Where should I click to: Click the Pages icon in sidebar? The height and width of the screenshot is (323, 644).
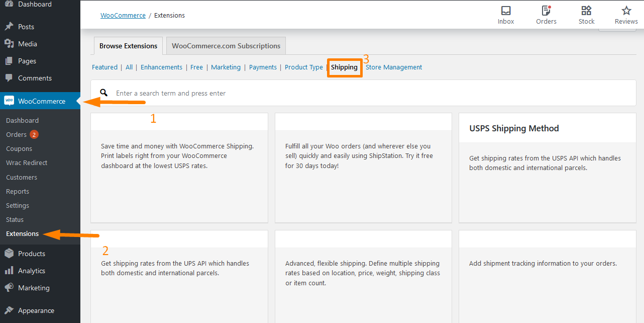tap(9, 61)
